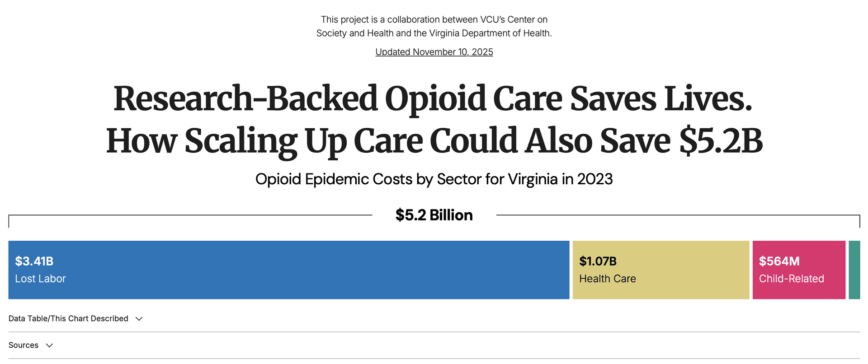This screenshot has height=364, width=868.
Task: Click the Data Table disclosure chevron
Action: point(139,318)
